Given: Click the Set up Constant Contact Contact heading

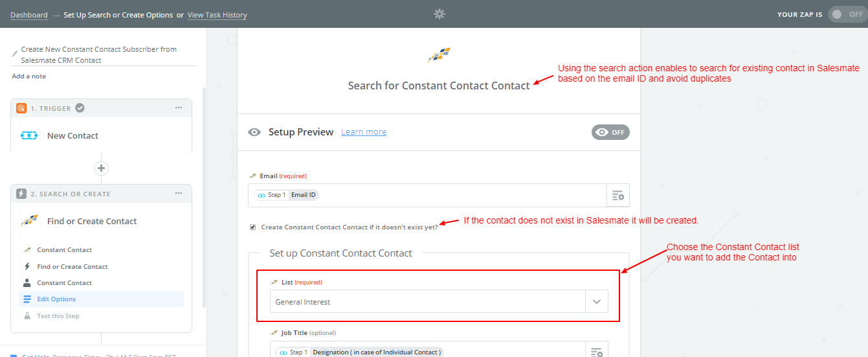Looking at the screenshot, I should click(x=341, y=253).
